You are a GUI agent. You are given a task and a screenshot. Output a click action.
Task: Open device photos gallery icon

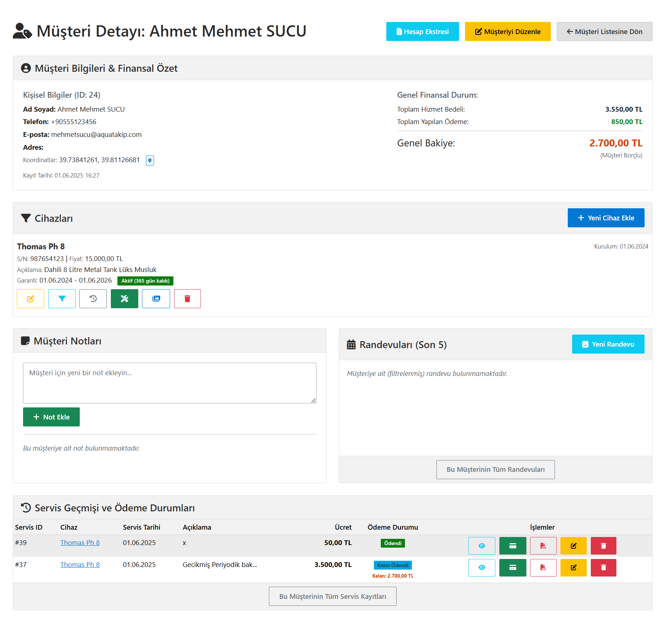[x=156, y=299]
